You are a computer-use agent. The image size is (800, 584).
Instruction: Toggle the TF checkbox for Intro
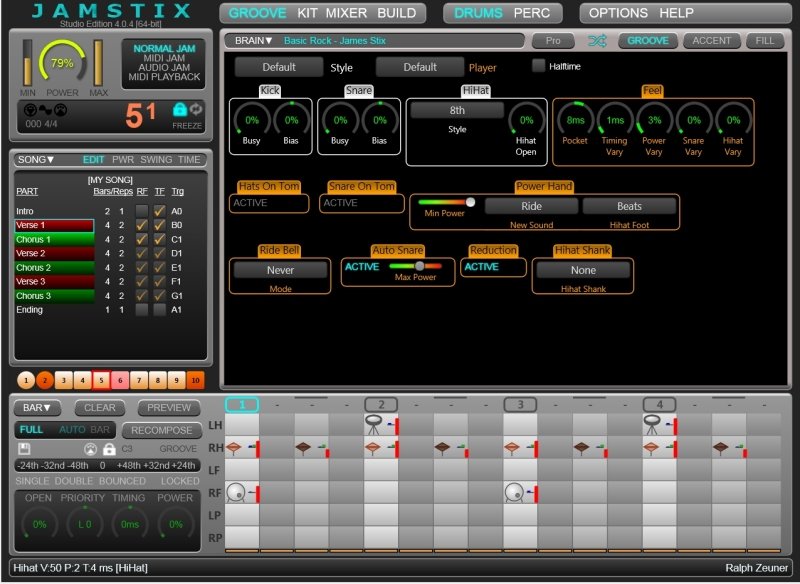pos(160,211)
